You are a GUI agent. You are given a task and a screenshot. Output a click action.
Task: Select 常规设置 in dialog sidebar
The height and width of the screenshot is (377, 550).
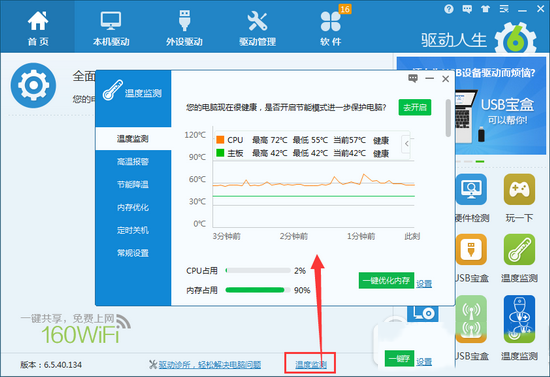pos(133,253)
